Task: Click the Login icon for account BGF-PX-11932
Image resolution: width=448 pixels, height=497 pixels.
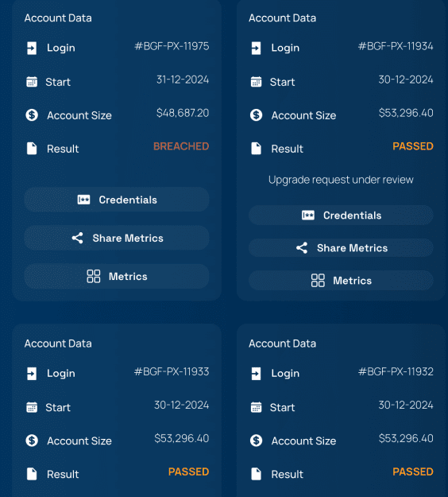Action: (256, 374)
